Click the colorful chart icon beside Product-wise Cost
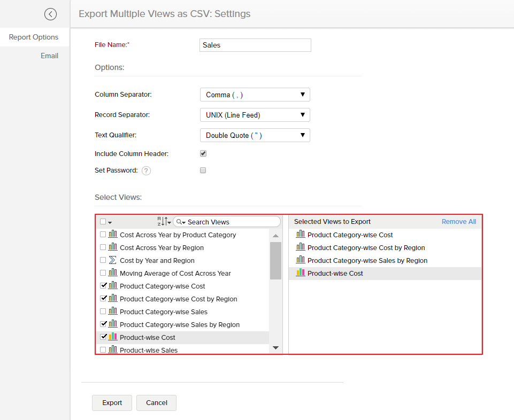 (114, 337)
